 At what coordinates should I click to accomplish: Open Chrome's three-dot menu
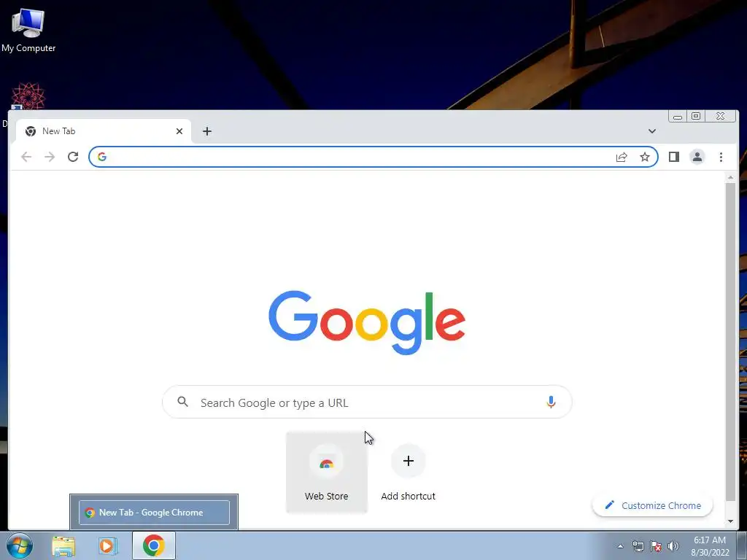721,157
